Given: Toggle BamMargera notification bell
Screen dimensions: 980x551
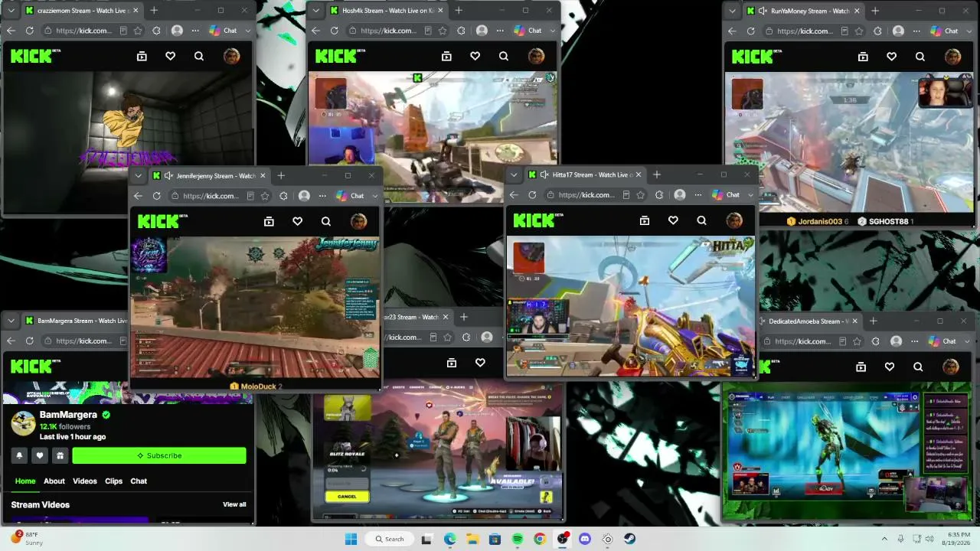Looking at the screenshot, I should 20,455.
